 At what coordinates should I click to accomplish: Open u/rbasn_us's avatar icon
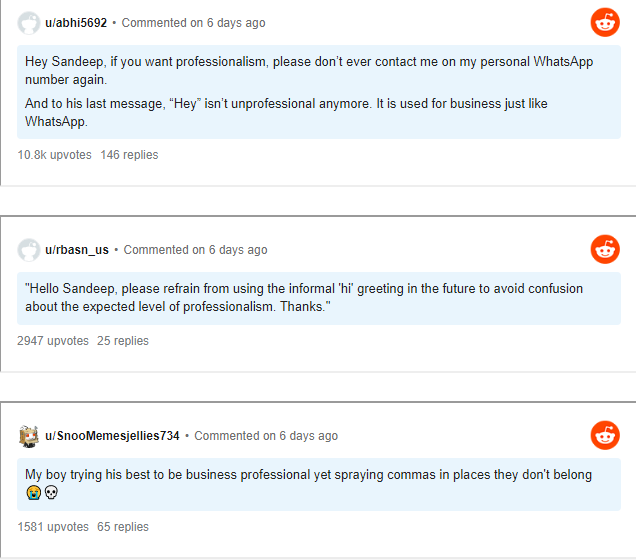point(29,250)
